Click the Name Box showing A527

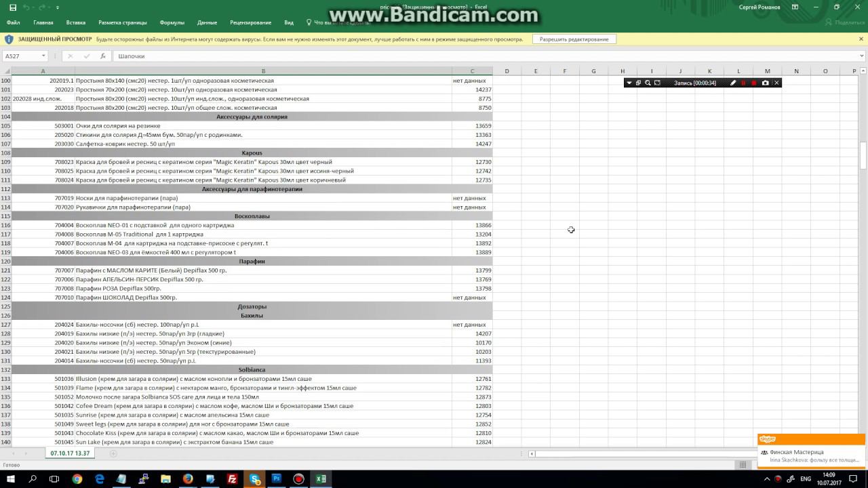point(22,56)
